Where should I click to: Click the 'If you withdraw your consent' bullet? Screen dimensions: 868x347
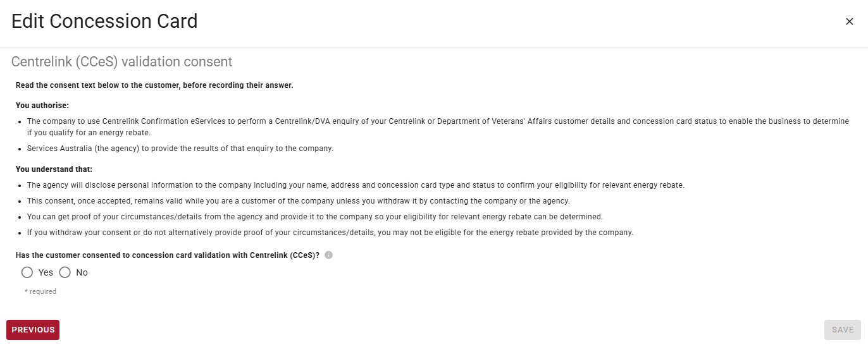pos(330,233)
